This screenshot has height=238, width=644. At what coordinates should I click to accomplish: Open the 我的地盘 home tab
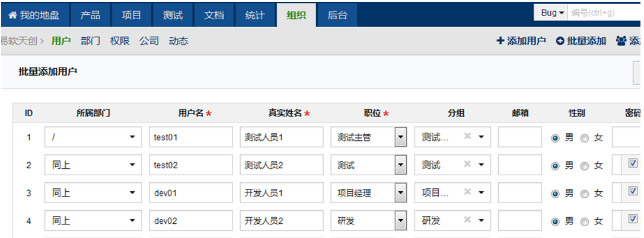[35, 15]
